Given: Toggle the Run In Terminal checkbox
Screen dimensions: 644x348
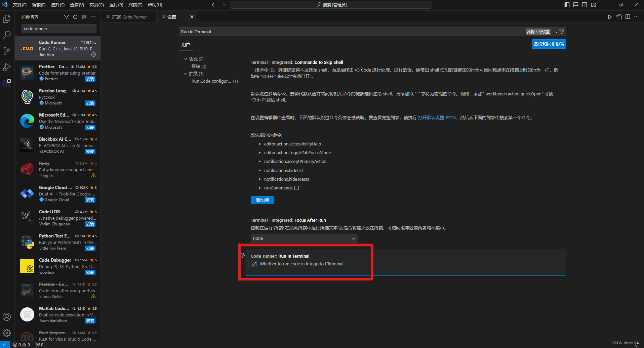Looking at the screenshot, I should (254, 264).
